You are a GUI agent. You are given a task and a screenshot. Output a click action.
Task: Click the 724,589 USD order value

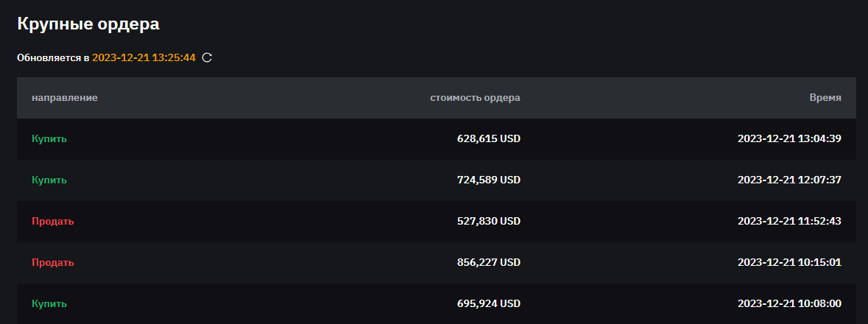coord(488,180)
